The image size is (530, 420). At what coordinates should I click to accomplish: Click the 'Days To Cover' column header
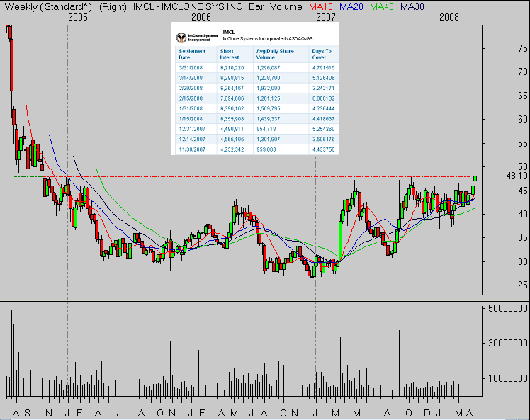click(x=322, y=55)
